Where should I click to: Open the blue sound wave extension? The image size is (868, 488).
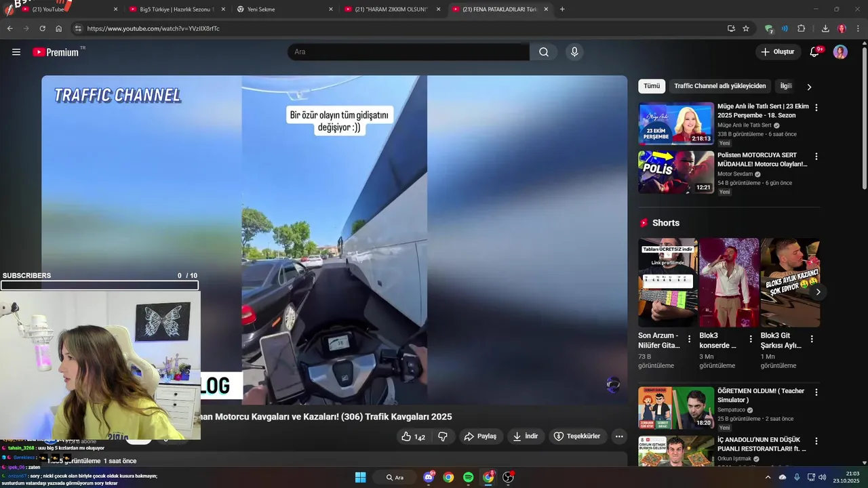[x=785, y=28]
